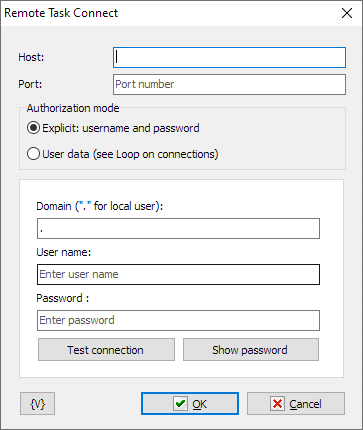The image size is (363, 430).
Task: Click the Domain label text
Action: [100, 206]
